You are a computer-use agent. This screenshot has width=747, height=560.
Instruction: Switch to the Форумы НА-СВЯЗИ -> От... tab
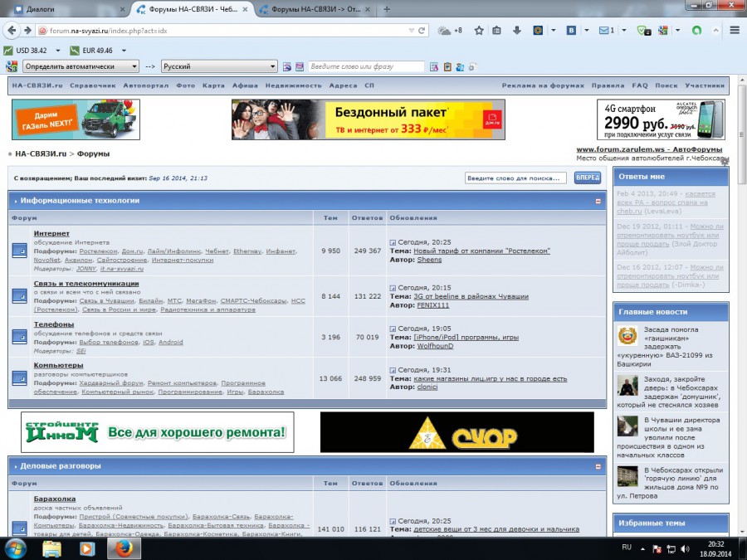315,9
